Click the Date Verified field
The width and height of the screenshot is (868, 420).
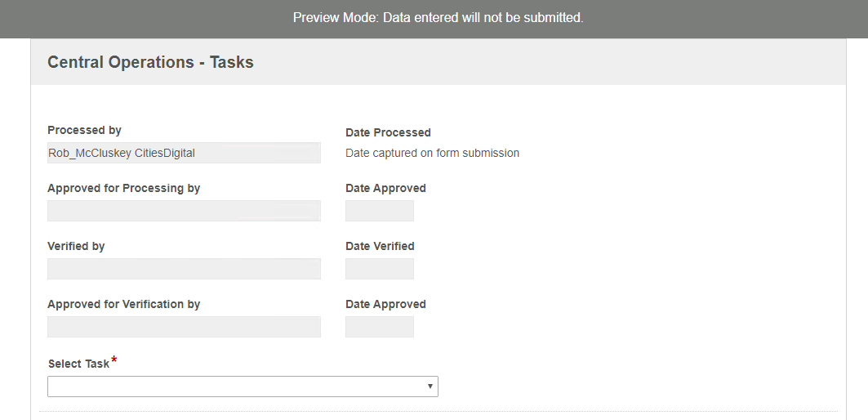coord(380,269)
